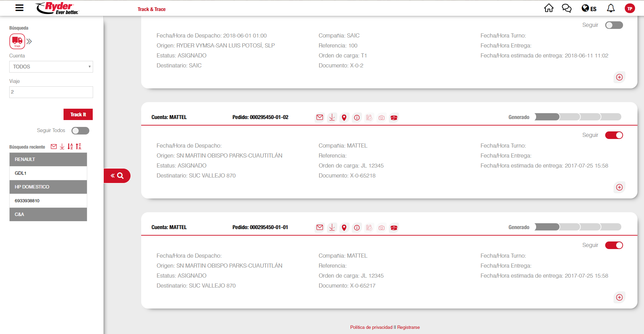Open the hamburger menu
Viewport: 644px width, 334px height.
[20, 8]
